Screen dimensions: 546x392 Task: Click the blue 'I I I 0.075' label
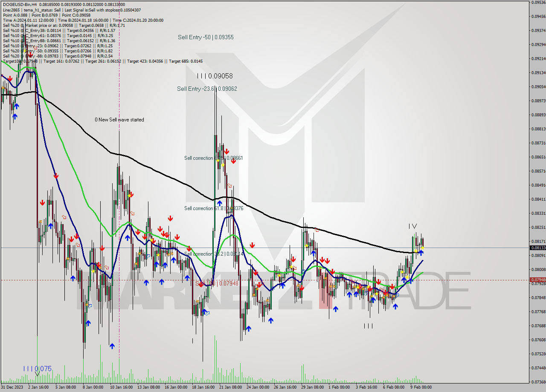point(38,369)
